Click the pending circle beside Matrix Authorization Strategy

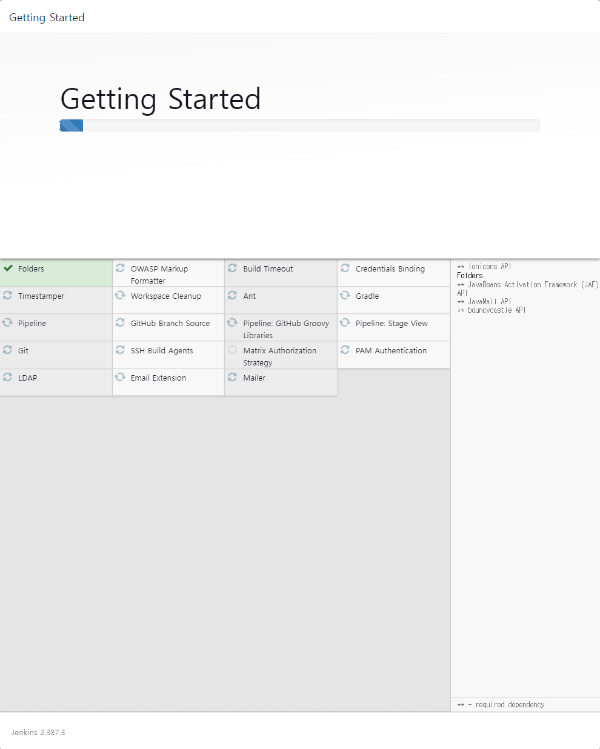[x=232, y=350]
